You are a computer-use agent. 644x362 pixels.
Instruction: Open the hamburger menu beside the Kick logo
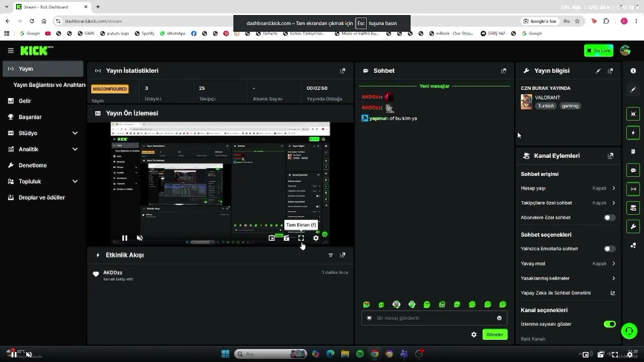tap(11, 51)
